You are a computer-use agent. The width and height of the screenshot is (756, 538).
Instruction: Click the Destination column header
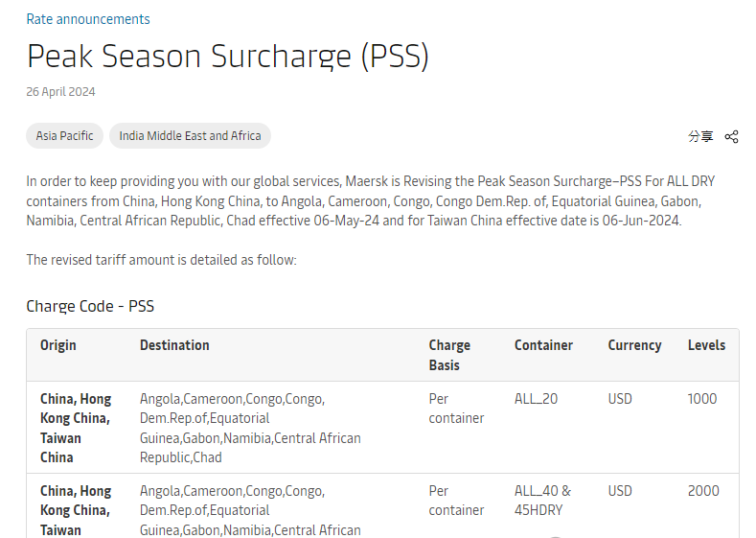coord(174,345)
